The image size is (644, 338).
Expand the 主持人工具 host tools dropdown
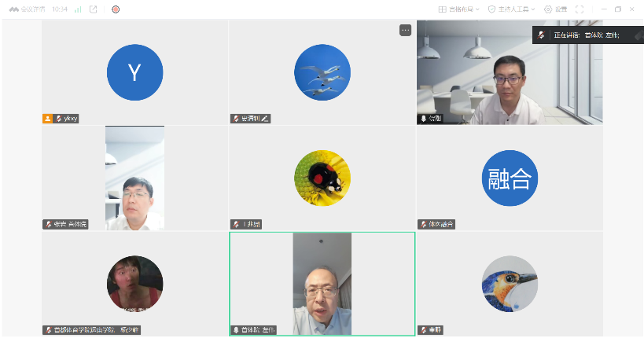[x=512, y=9]
